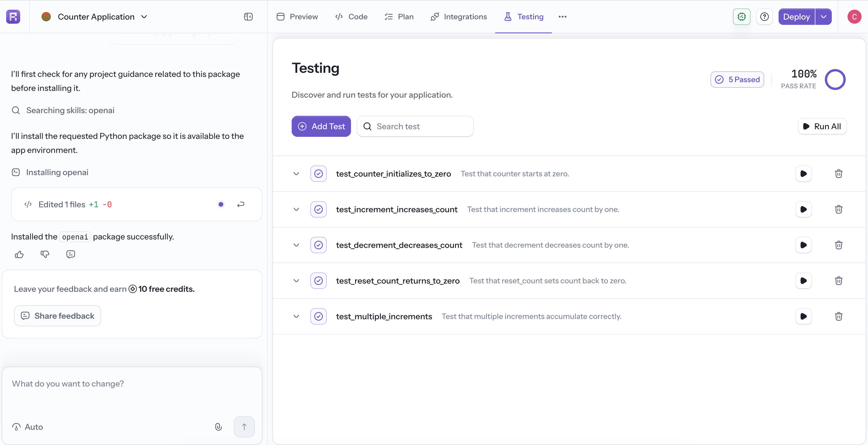Delete the test_counter_initializes_to_zero test
This screenshot has height=445, width=868.
[839, 174]
